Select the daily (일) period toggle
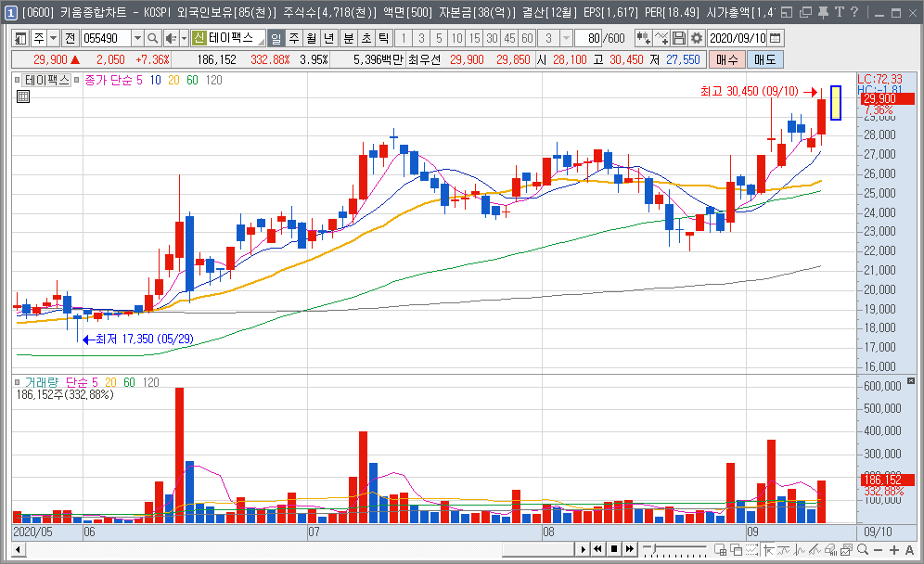This screenshot has width=924, height=564. pyautogui.click(x=276, y=38)
